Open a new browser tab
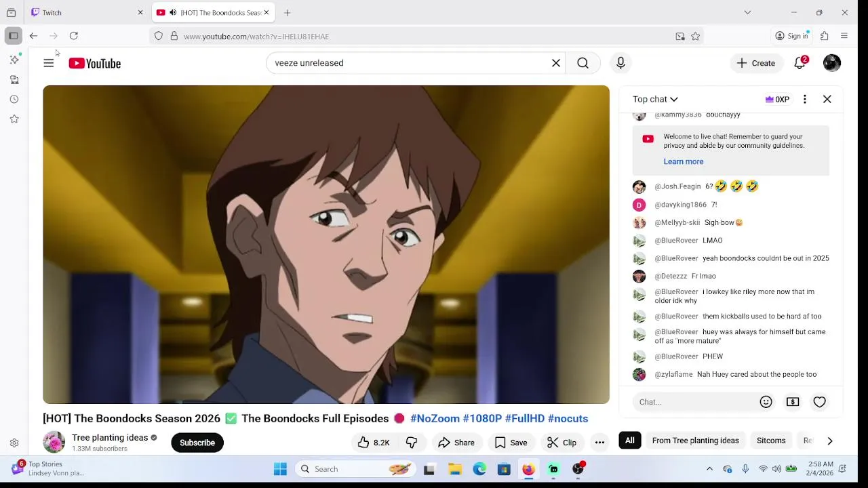This screenshot has width=868, height=488. pos(288,12)
